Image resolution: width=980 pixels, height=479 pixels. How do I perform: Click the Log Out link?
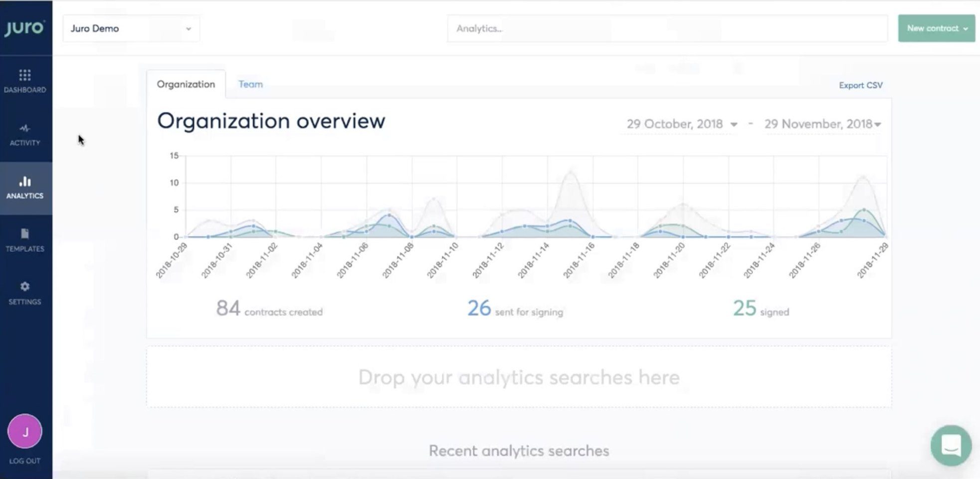pyautogui.click(x=25, y=461)
